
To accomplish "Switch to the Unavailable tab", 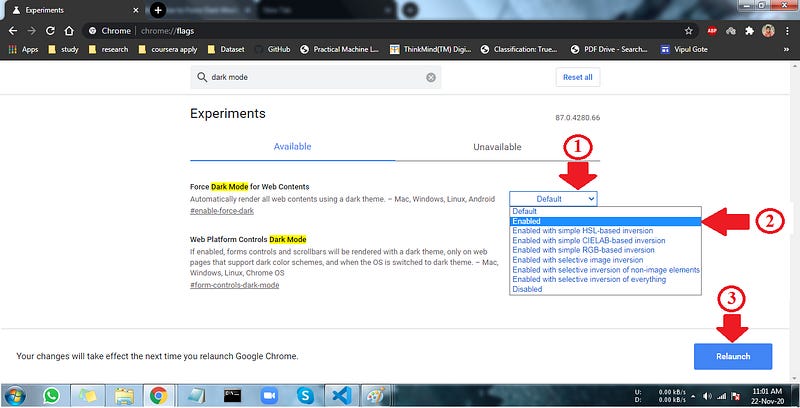I will click(497, 147).
